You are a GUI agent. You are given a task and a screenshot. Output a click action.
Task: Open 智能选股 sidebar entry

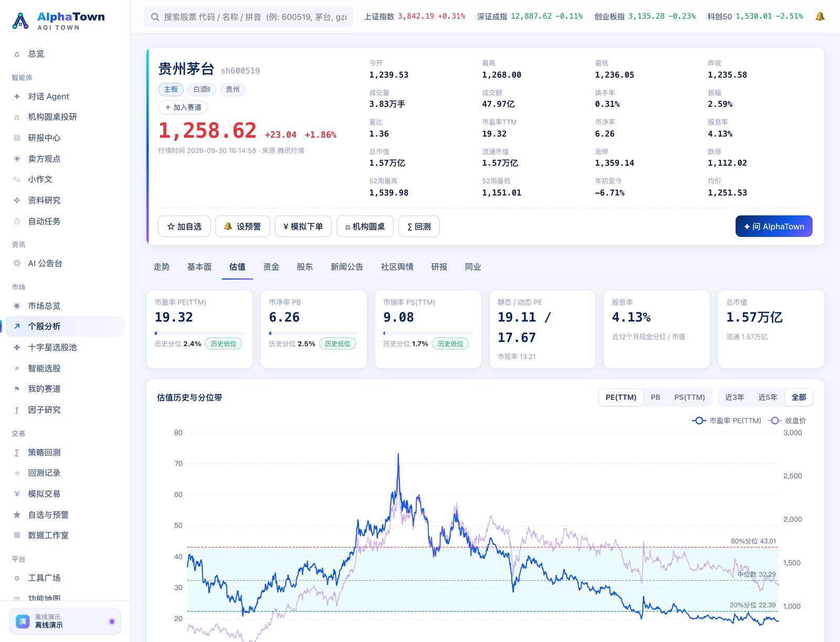[65, 368]
